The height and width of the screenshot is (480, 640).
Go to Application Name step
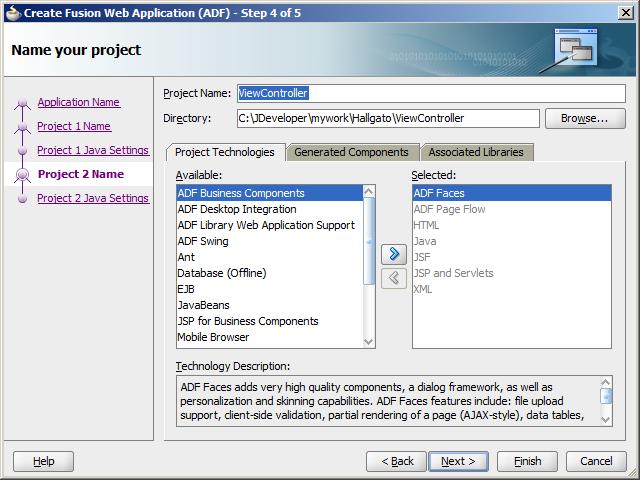79,102
